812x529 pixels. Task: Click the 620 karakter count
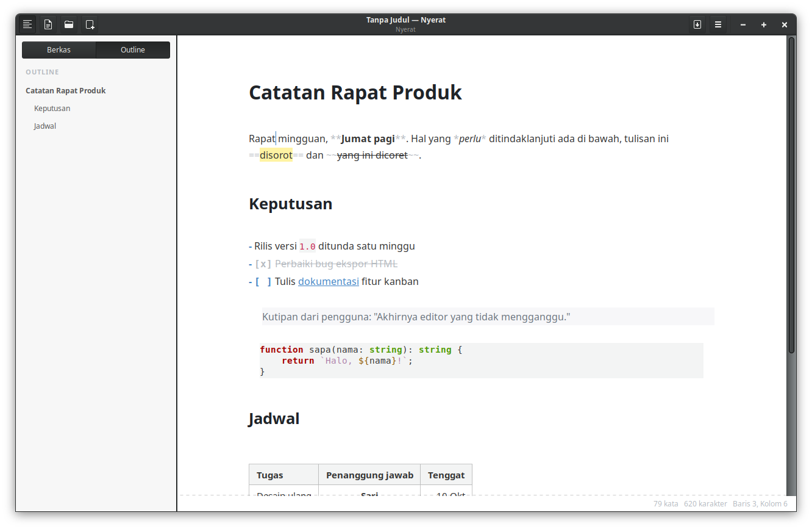[705, 504]
